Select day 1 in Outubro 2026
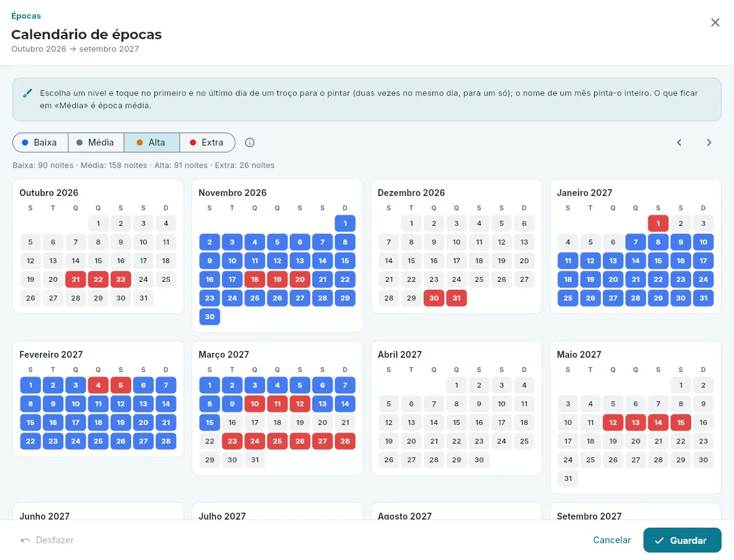The height and width of the screenshot is (560, 734). point(98,223)
